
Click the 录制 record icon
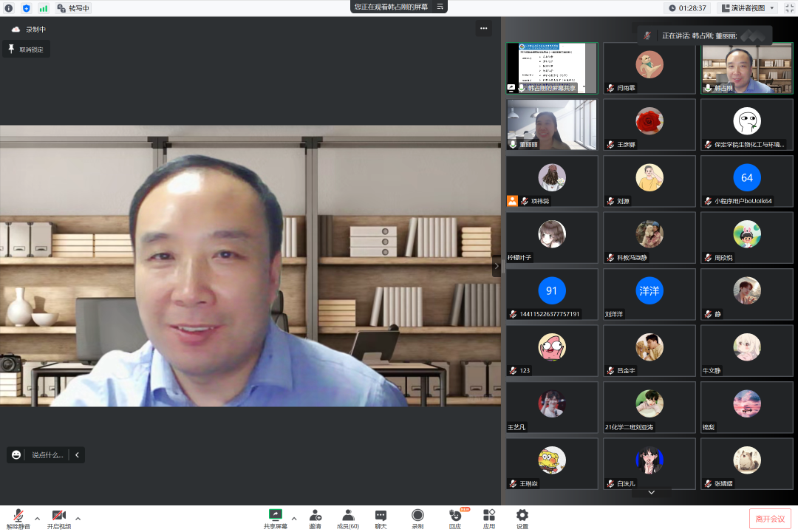[417, 516]
